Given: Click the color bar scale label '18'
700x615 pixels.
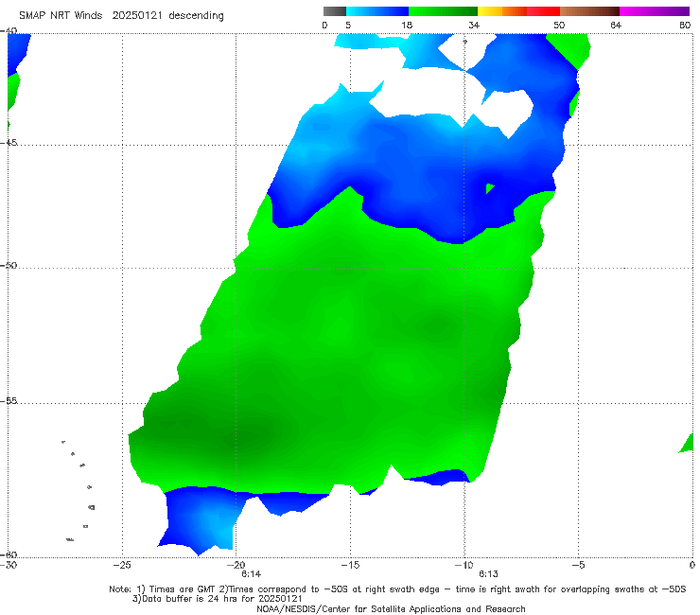Looking at the screenshot, I should point(407,26).
